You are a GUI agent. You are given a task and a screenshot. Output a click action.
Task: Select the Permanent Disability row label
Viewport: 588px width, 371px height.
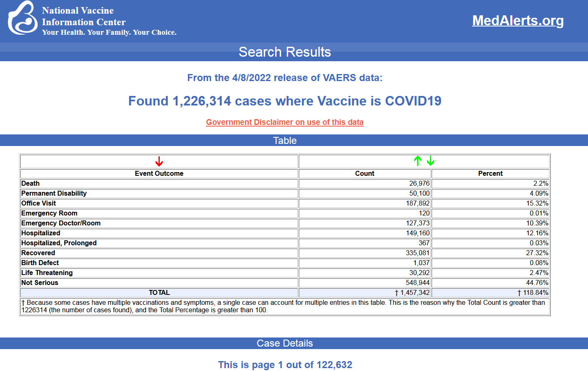[x=54, y=193]
